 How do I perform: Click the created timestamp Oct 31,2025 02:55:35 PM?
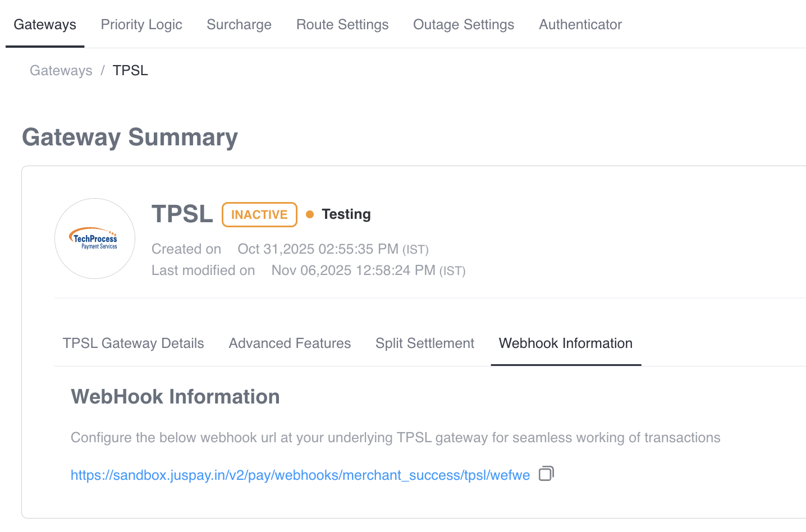tap(333, 249)
